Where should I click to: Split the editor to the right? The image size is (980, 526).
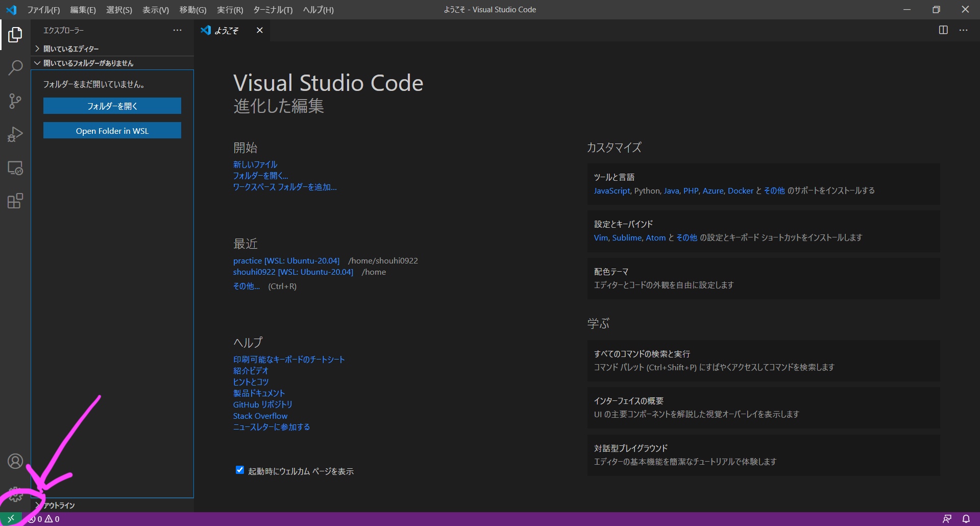tap(943, 30)
